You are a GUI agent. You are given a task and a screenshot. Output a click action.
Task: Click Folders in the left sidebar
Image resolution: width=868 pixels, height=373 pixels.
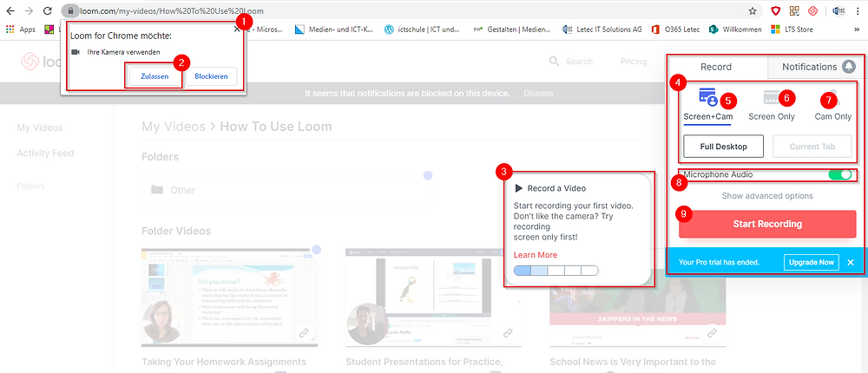pyautogui.click(x=31, y=186)
